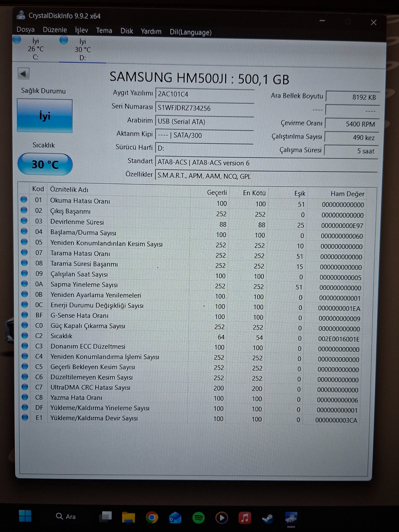Click the Özellikler field

[266, 176]
